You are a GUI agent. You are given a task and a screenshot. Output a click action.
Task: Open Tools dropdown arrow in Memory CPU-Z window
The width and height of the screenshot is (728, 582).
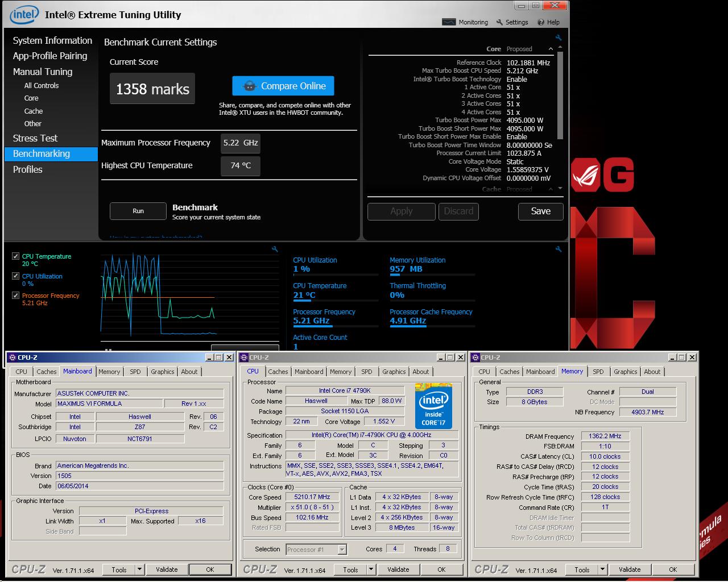(602, 569)
